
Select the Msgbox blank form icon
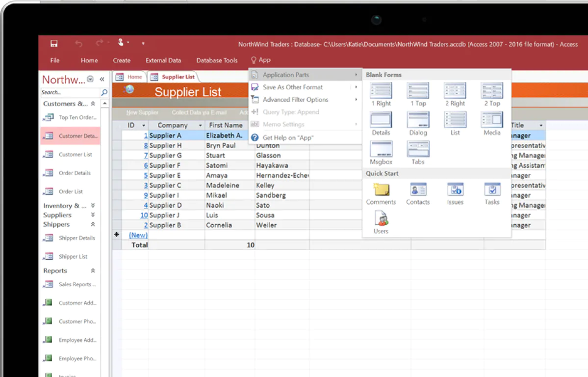(381, 149)
